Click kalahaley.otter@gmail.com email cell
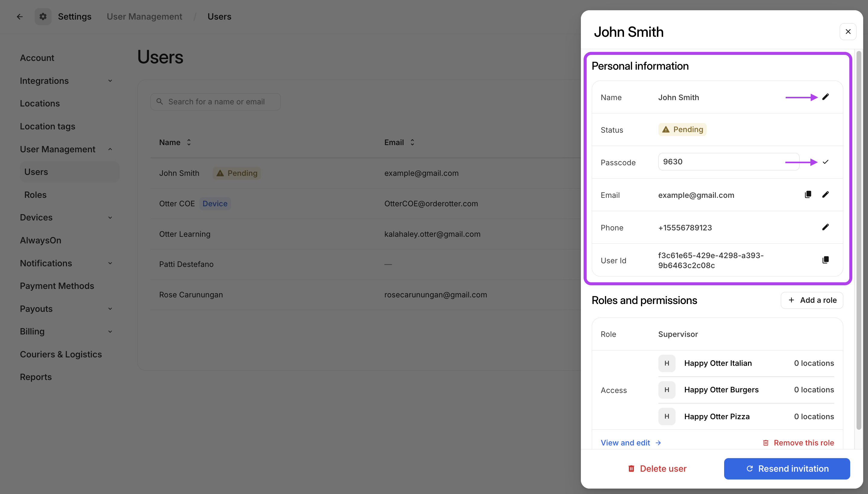Viewport: 868px width, 494px height. 432,234
